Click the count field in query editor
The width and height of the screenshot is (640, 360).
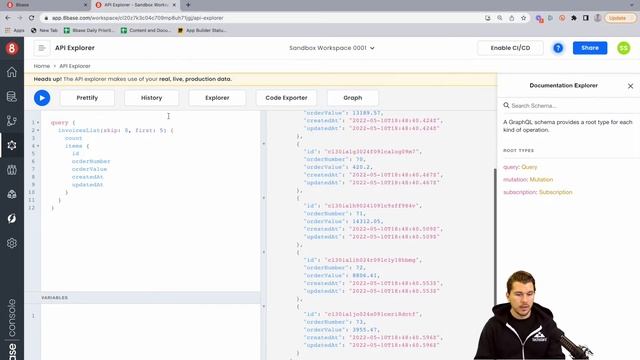[x=73, y=138]
